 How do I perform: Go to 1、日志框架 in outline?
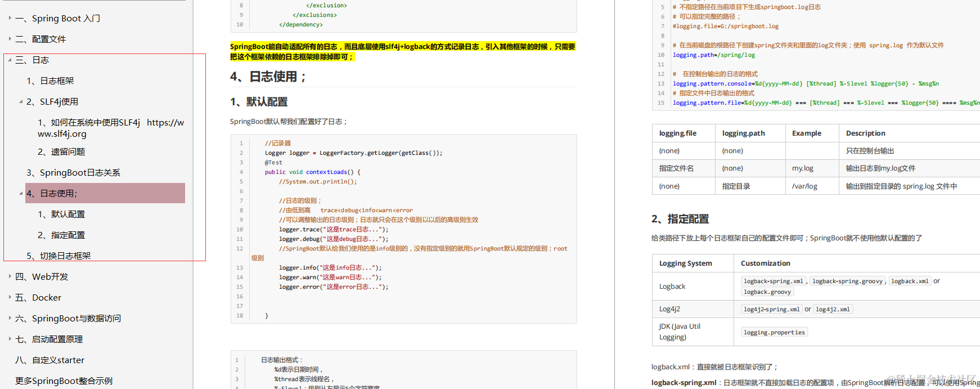pyautogui.click(x=50, y=81)
